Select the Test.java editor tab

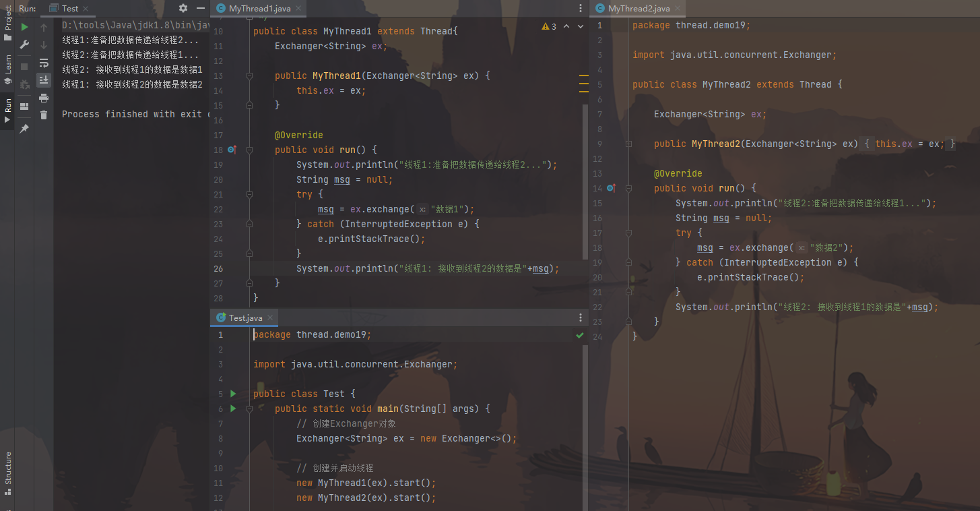tap(244, 318)
